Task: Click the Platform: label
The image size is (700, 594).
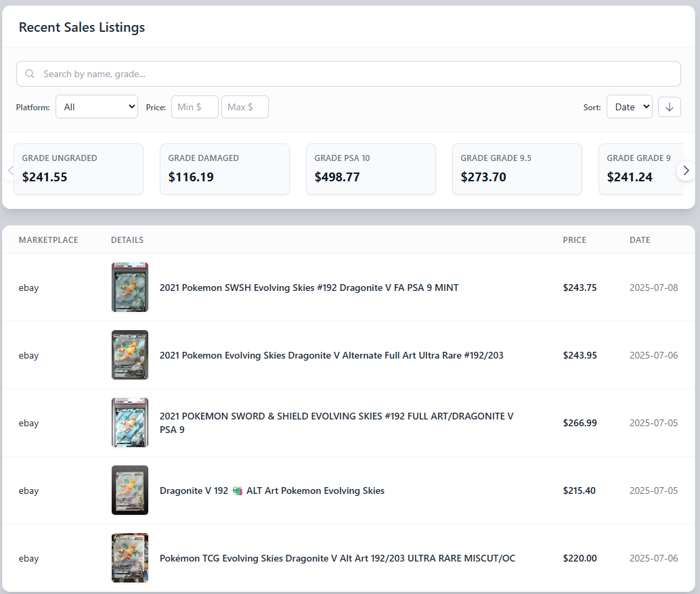Action: point(33,108)
